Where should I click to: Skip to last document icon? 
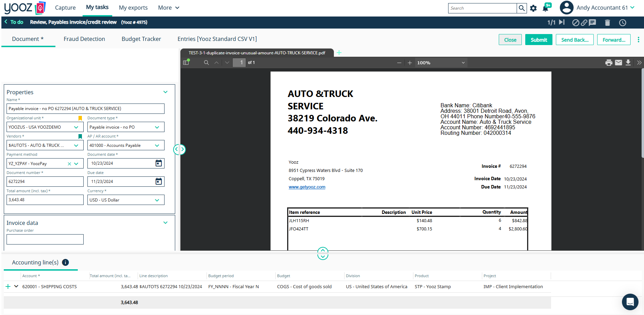[x=562, y=22]
